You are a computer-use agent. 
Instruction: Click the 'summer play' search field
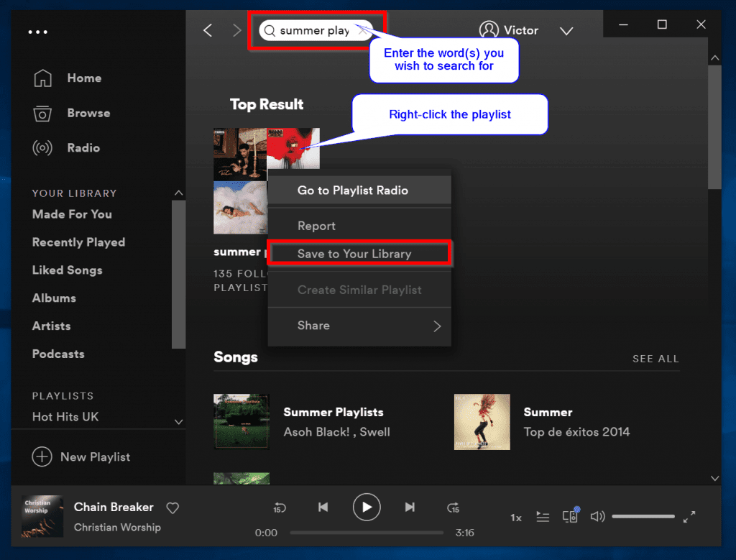tap(316, 30)
